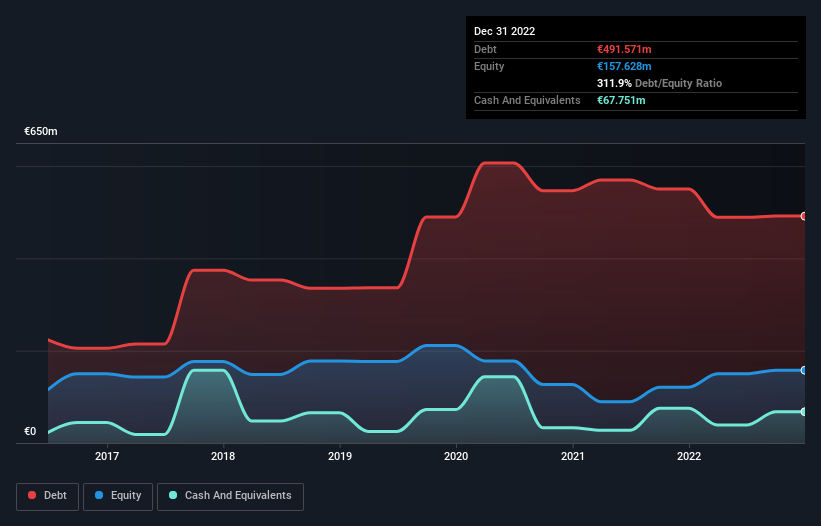The width and height of the screenshot is (821, 526).
Task: Click the 2022 x-axis label
Action: [x=689, y=456]
